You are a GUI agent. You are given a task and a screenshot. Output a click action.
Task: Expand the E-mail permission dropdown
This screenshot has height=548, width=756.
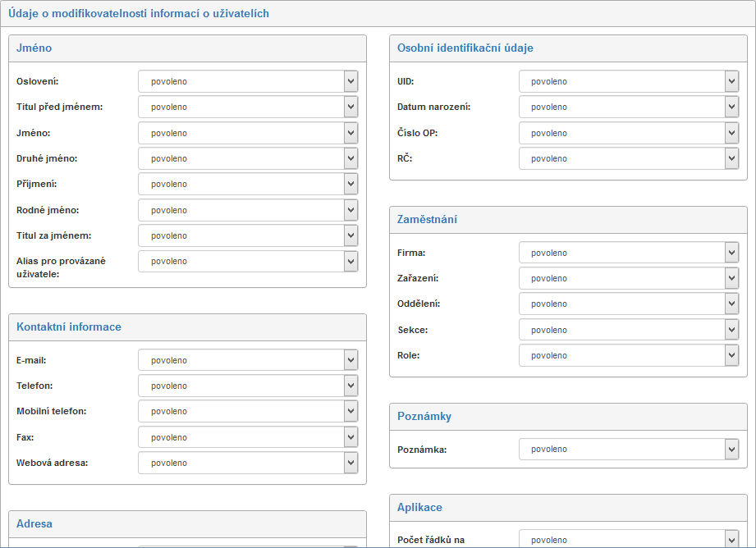248,360
